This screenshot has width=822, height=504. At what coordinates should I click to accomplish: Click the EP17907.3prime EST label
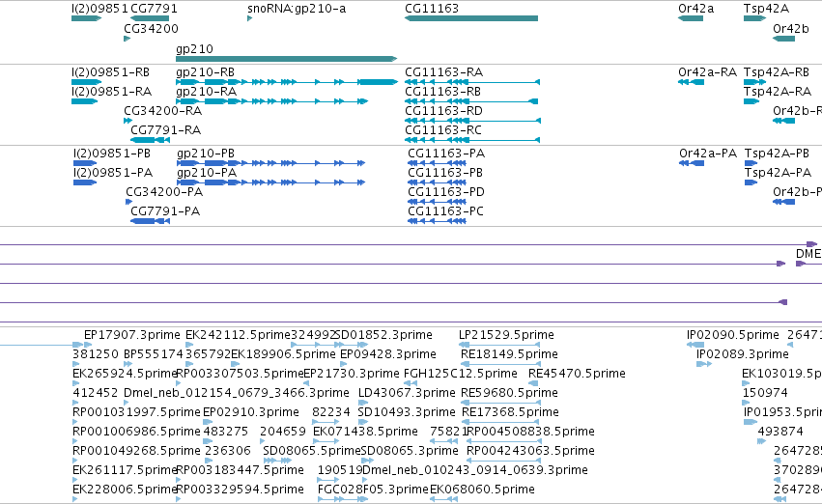pos(132,335)
